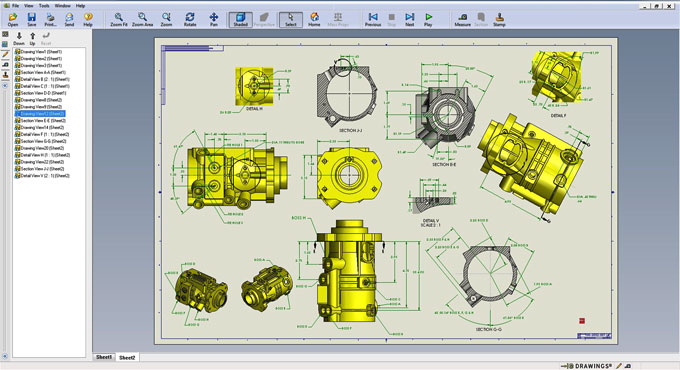Toggle the Select cursor tool
The width and height of the screenshot is (680, 370).
tap(291, 20)
